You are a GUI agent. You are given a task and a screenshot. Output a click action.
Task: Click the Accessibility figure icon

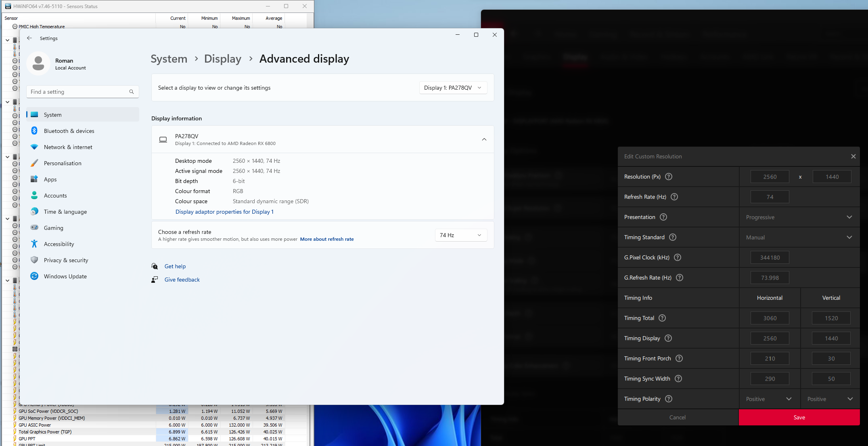coord(34,244)
